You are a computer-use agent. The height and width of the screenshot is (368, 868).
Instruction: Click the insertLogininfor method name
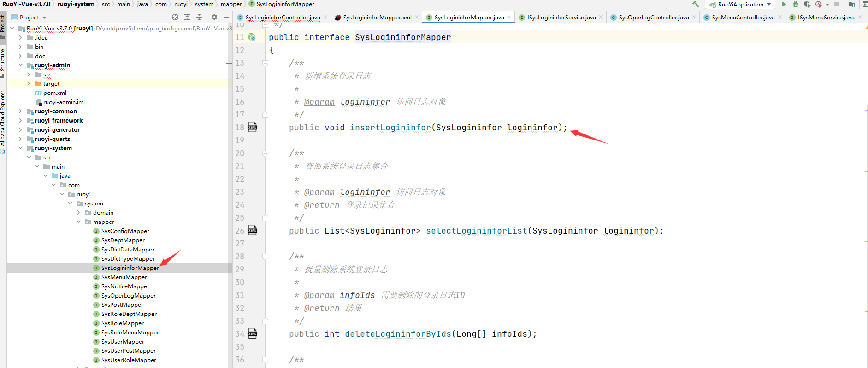(390, 128)
